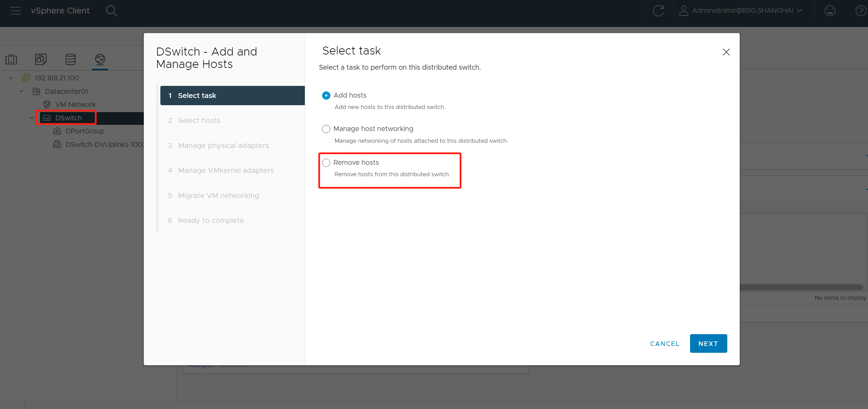Select the Add hosts radio button
868x409 pixels.
pyautogui.click(x=326, y=95)
